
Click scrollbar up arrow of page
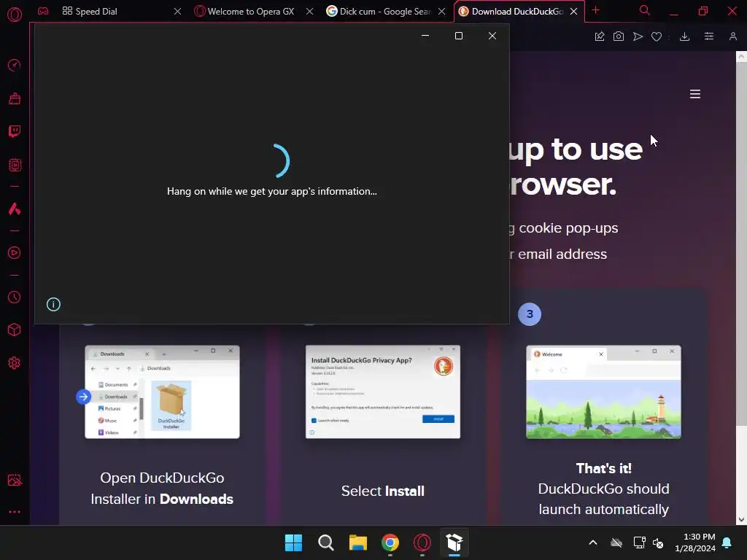(x=741, y=57)
